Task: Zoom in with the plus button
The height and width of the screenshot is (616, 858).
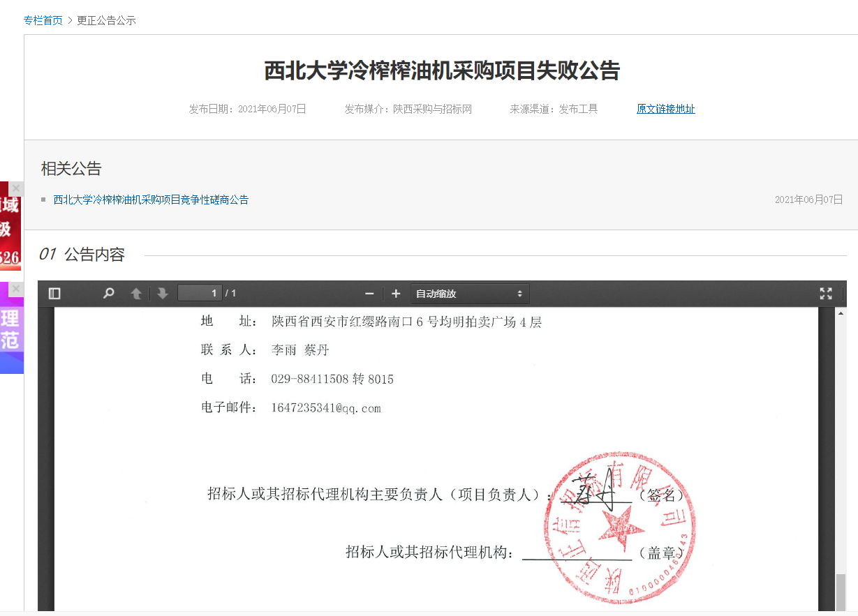Action: coord(396,294)
